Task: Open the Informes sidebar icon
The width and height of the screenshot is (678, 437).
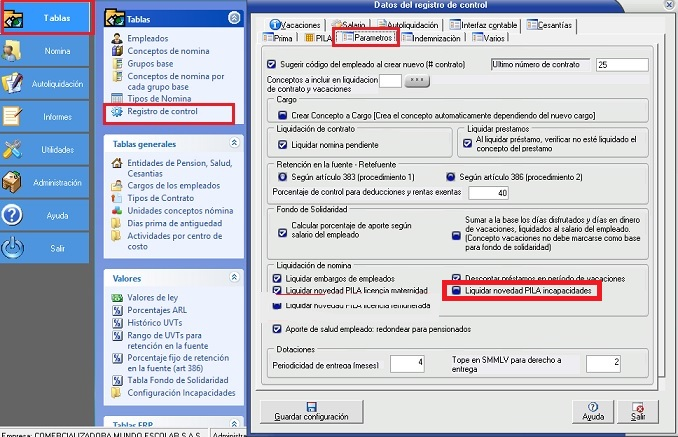Action: pos(14,116)
